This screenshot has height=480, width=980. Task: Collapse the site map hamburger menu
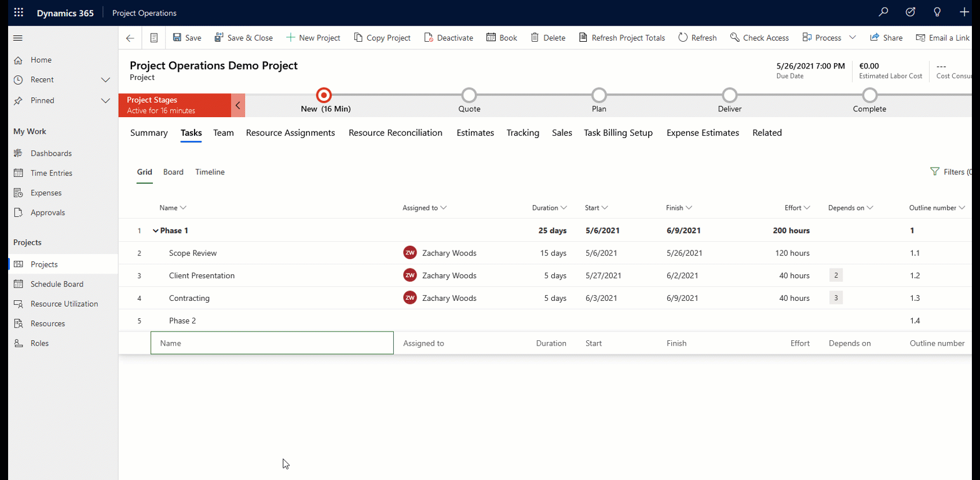18,38
